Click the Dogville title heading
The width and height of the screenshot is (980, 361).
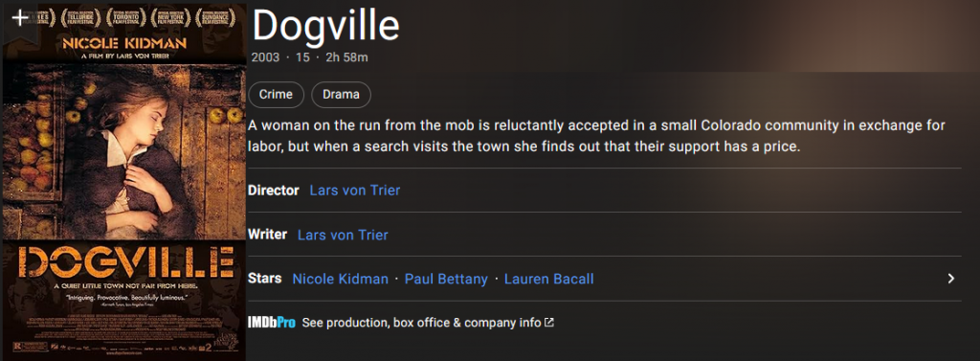[x=325, y=26]
